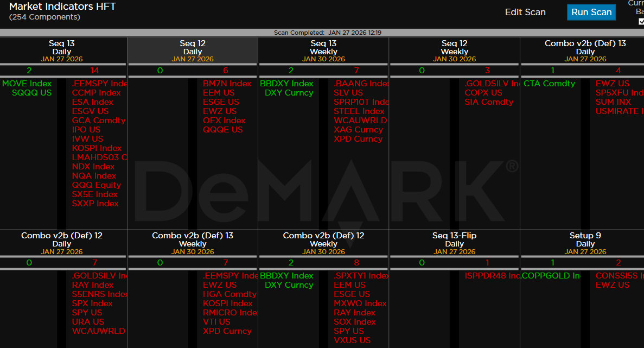Viewport: 644px width, 348px height.
Task: Click XAG Curncy in Seq 13 Weekly
Action: coord(358,130)
